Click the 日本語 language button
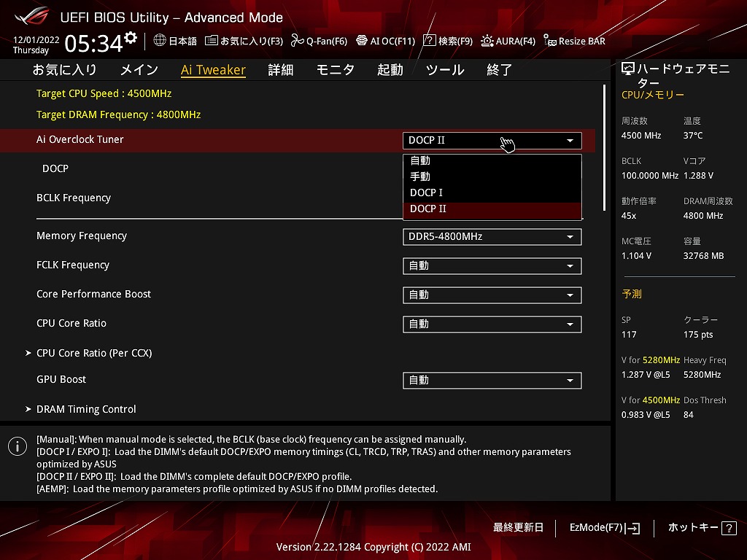 175,41
